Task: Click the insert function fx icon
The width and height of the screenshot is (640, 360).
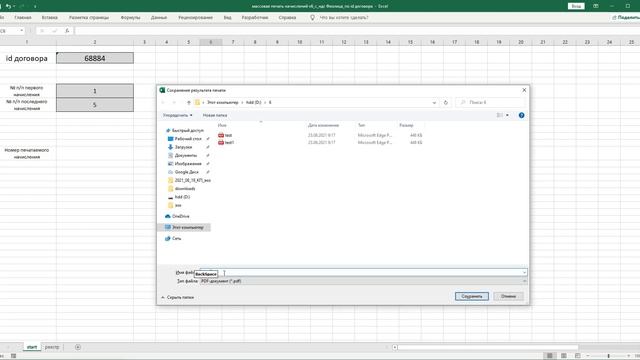Action: click(x=67, y=31)
